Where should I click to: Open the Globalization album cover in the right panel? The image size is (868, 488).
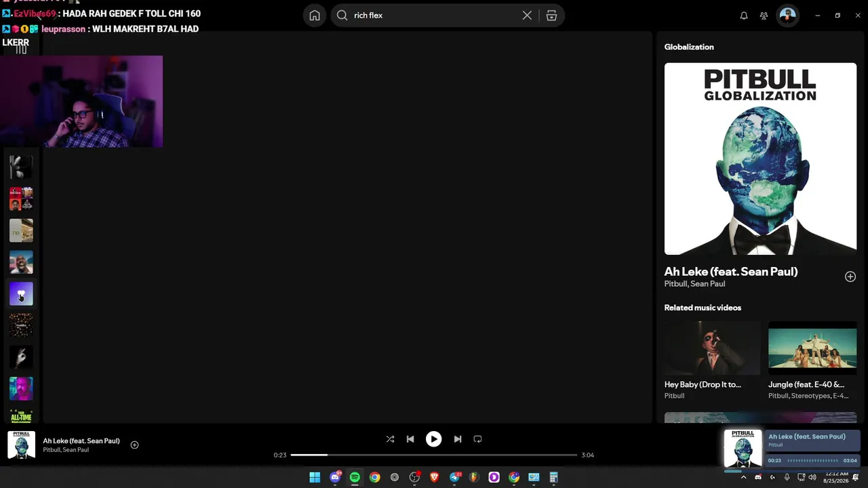click(760, 159)
